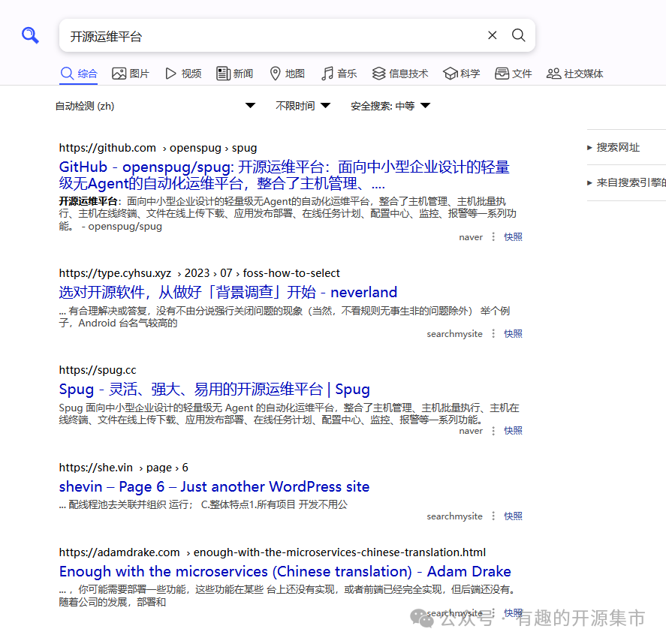This screenshot has width=666, height=644.
Task: Expand the 搜索网址 sidebar section
Action: coord(613,147)
